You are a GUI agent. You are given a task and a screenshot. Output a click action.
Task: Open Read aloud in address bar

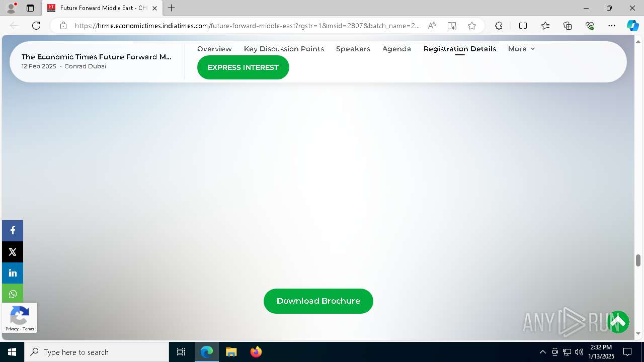432,26
